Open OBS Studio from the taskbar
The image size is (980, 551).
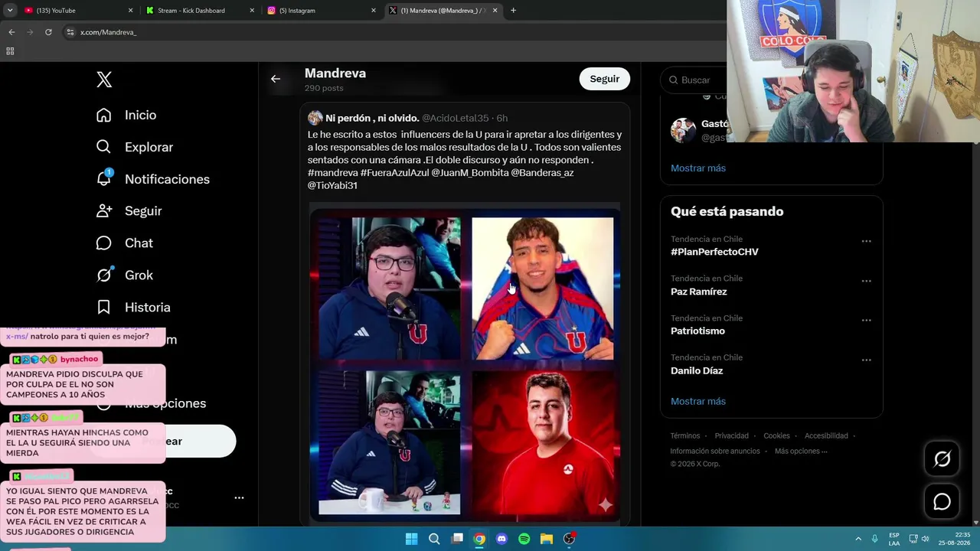[x=569, y=539]
